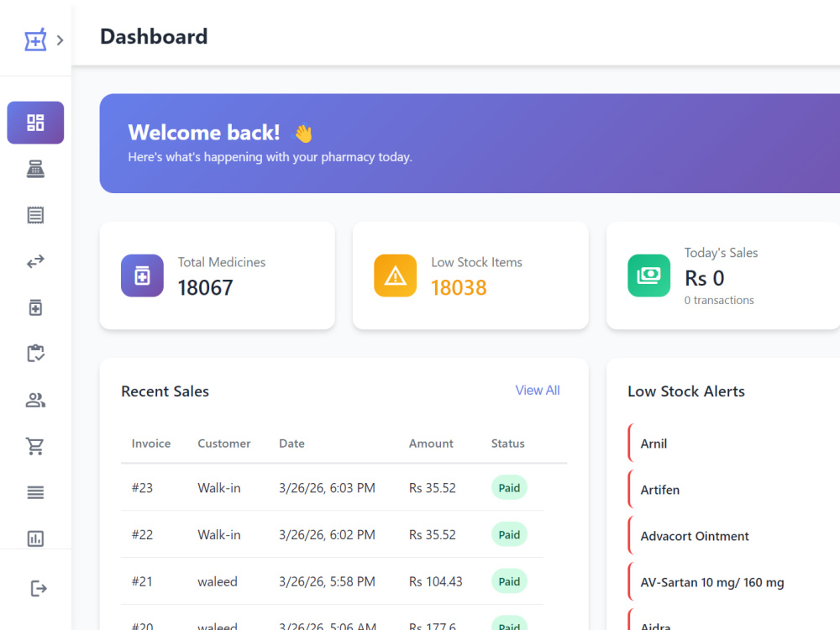Select invoice #23 in Recent Sales

[143, 488]
